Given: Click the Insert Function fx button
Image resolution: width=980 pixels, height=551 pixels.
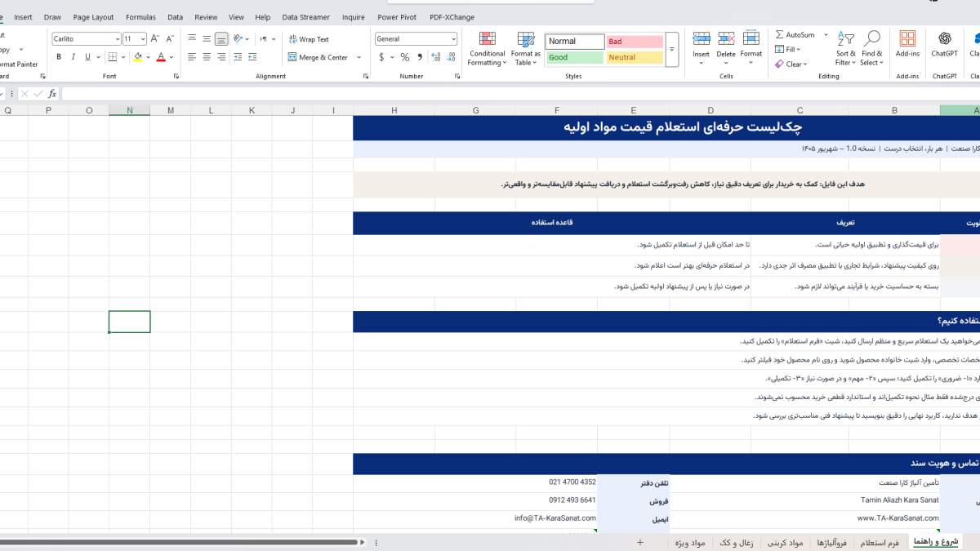Looking at the screenshot, I should (52, 94).
